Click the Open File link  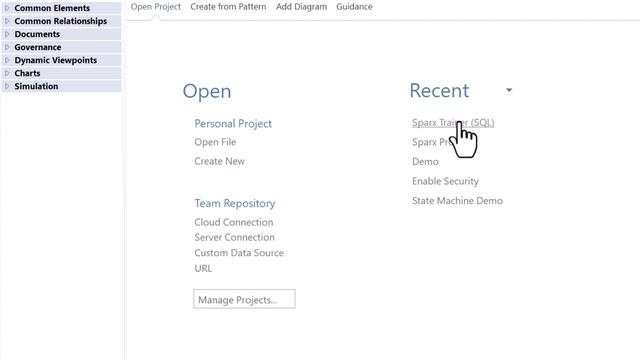coord(215,142)
